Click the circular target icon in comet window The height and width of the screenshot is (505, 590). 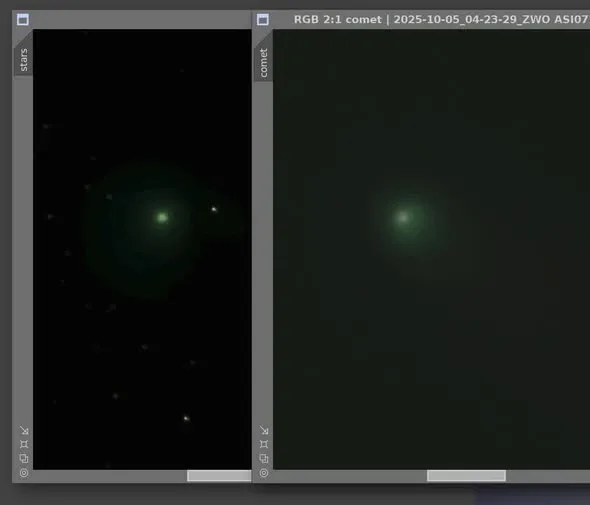point(264,473)
